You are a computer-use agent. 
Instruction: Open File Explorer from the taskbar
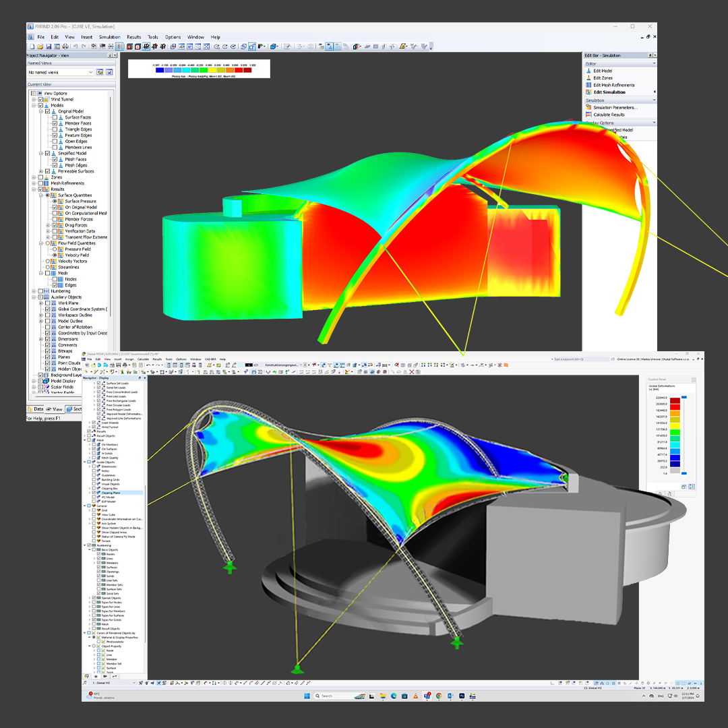click(x=383, y=696)
